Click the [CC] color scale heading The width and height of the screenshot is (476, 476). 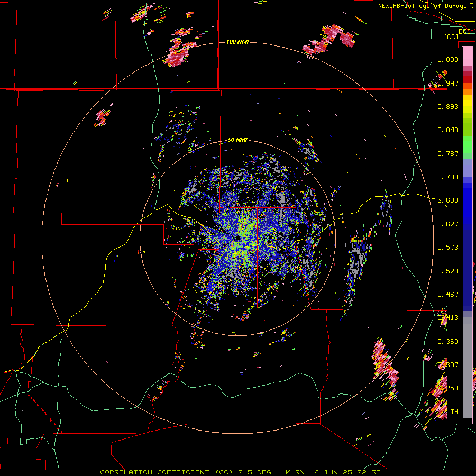point(451,36)
